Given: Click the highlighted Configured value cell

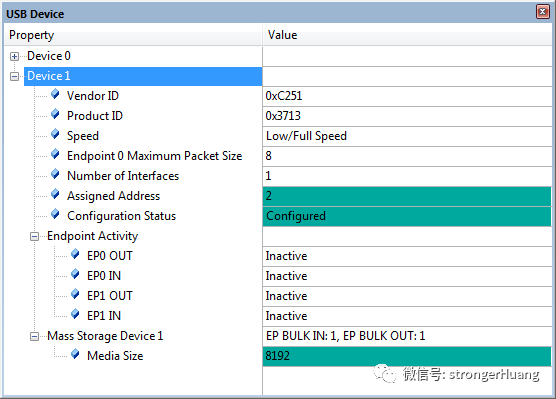Looking at the screenshot, I should point(407,216).
